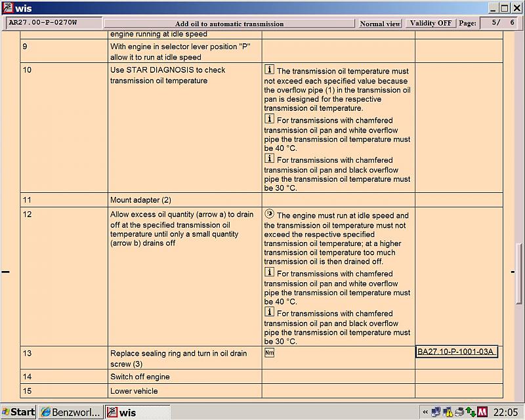Click step 10 info icon for white overflow pipe

[269, 119]
